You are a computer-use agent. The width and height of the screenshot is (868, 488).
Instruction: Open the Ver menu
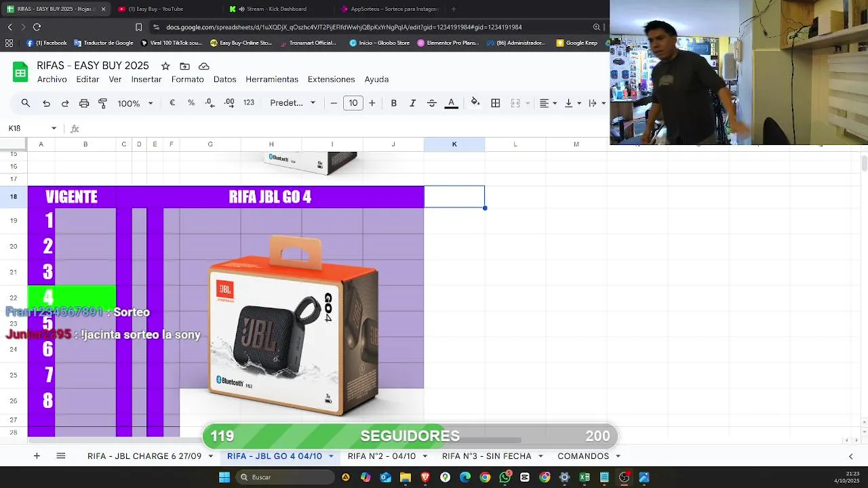click(115, 79)
